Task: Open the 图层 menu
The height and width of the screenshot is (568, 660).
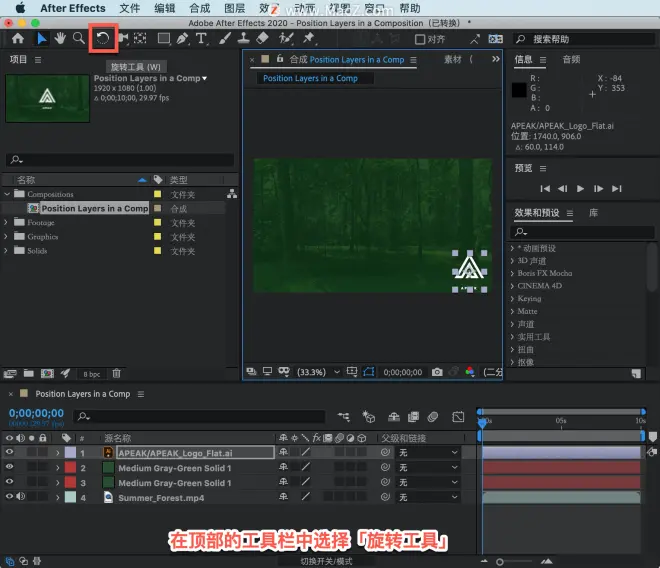Action: click(234, 8)
